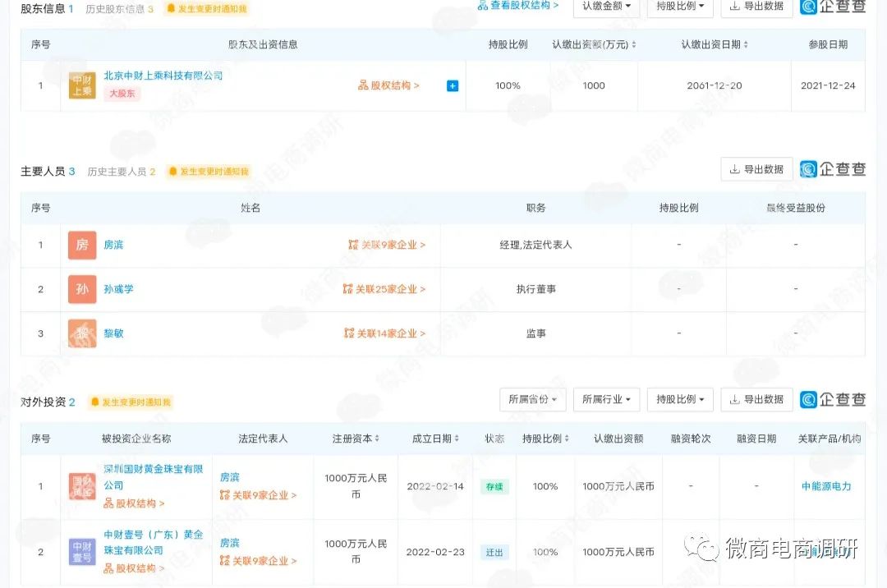Click 深圳国财黄金珠宝 company logo thumbnail
The height and width of the screenshot is (588, 887).
pos(82,486)
